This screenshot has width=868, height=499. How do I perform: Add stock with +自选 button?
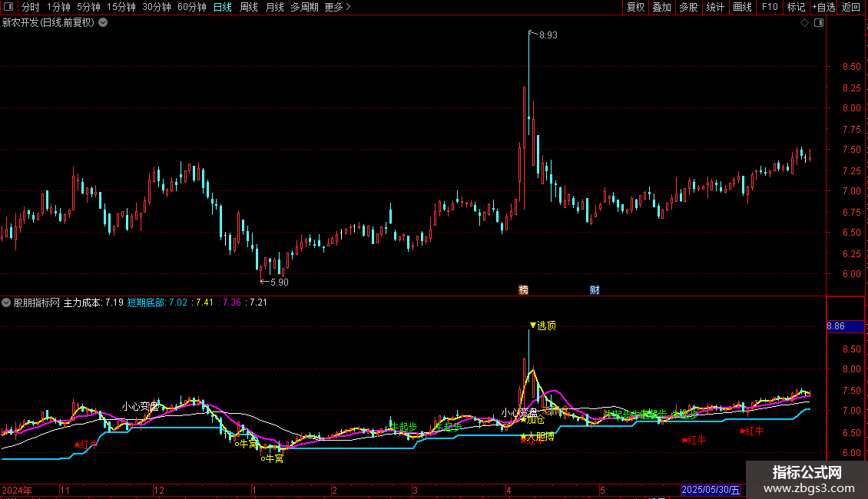point(823,7)
